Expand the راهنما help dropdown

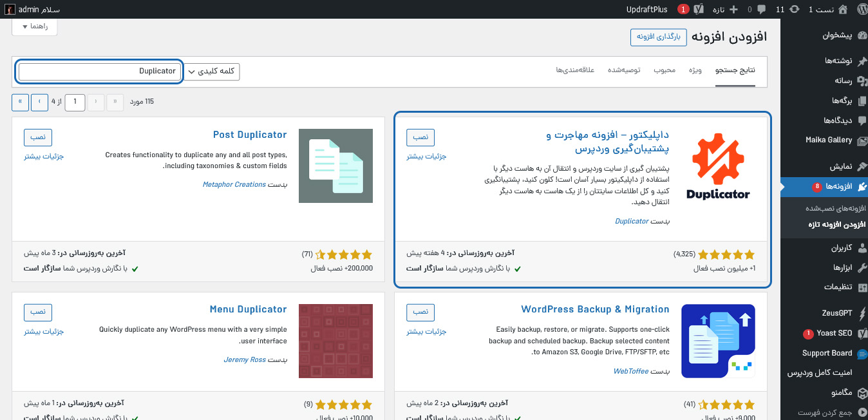(x=35, y=26)
